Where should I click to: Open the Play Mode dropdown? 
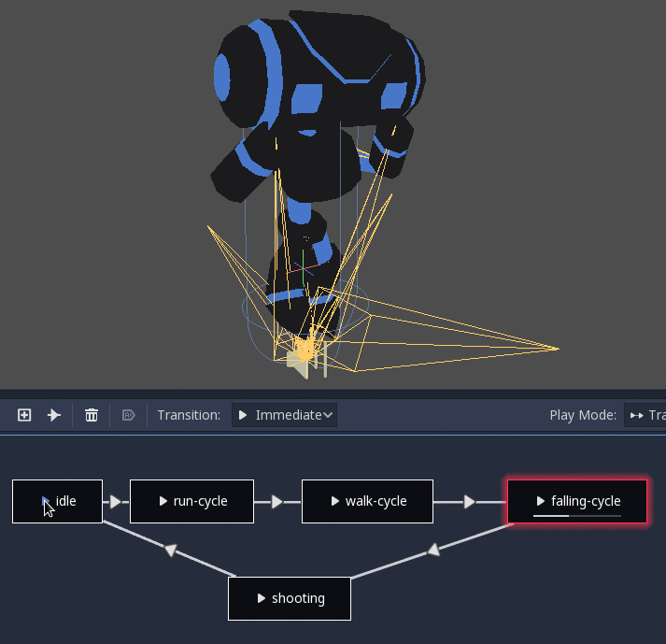tap(645, 415)
